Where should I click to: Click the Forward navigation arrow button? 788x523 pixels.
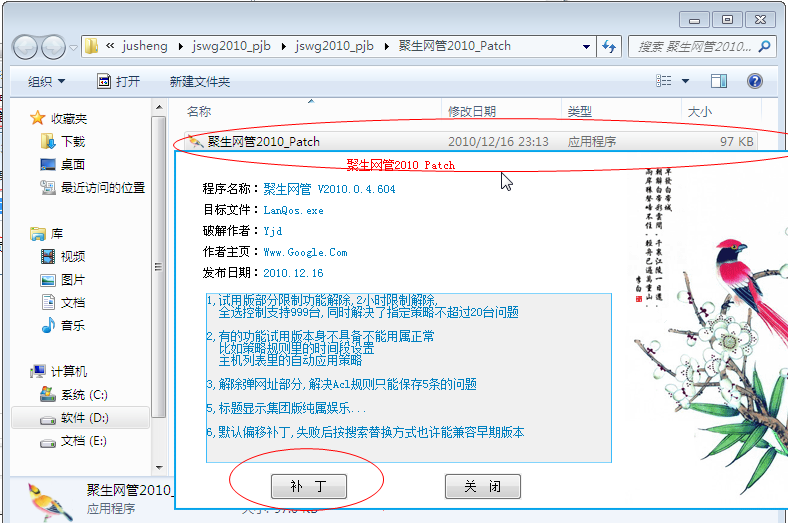coord(53,47)
